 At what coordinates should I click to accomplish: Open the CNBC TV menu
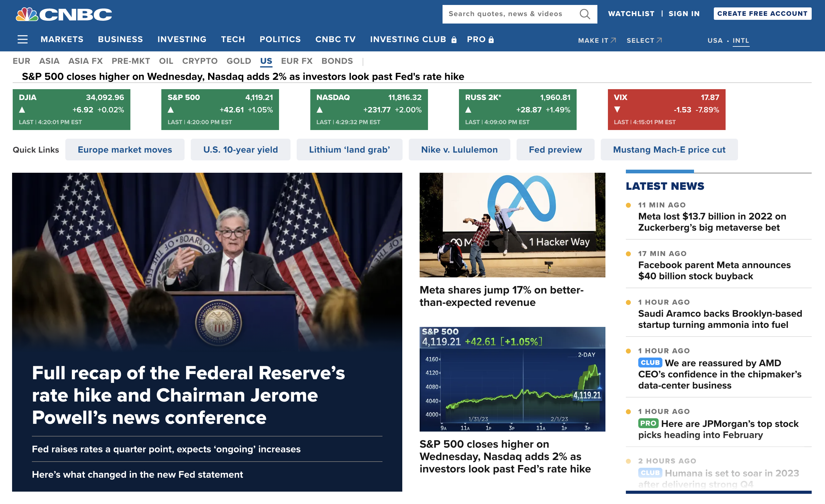tap(335, 40)
